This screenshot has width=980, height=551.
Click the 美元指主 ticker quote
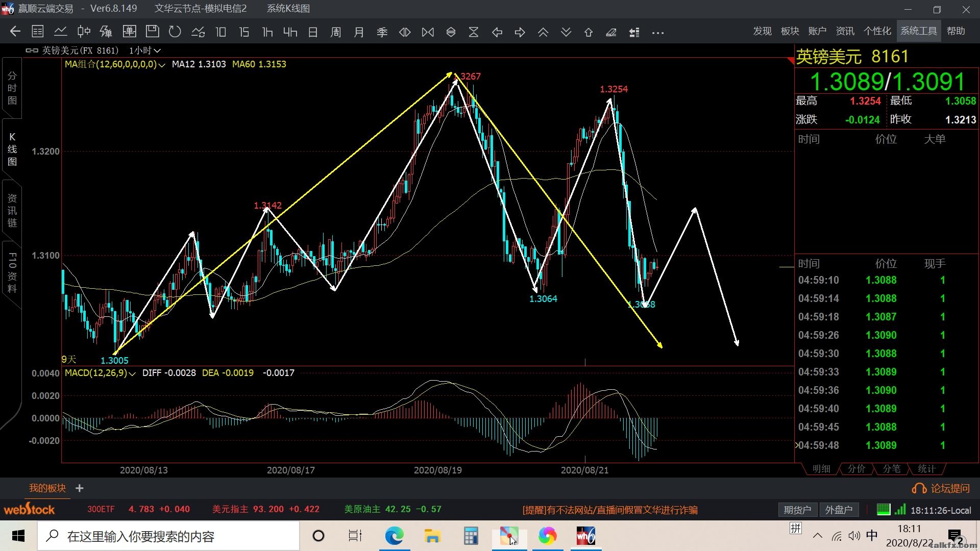[266, 509]
